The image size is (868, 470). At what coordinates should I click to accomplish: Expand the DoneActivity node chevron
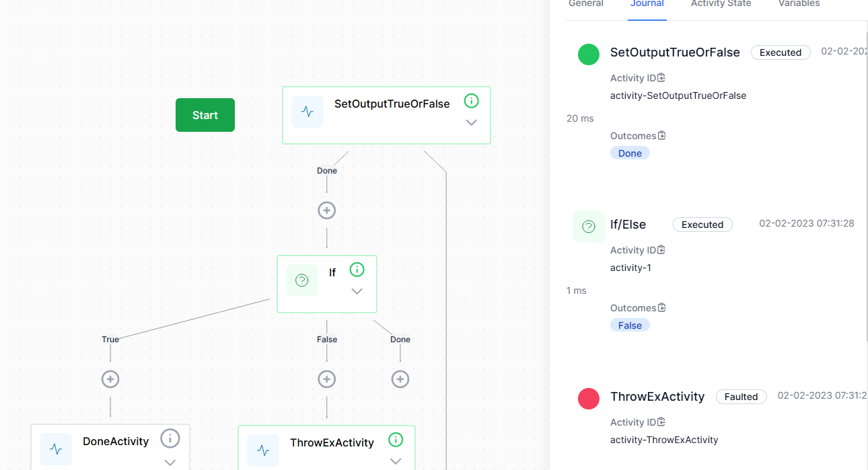[x=170, y=463]
